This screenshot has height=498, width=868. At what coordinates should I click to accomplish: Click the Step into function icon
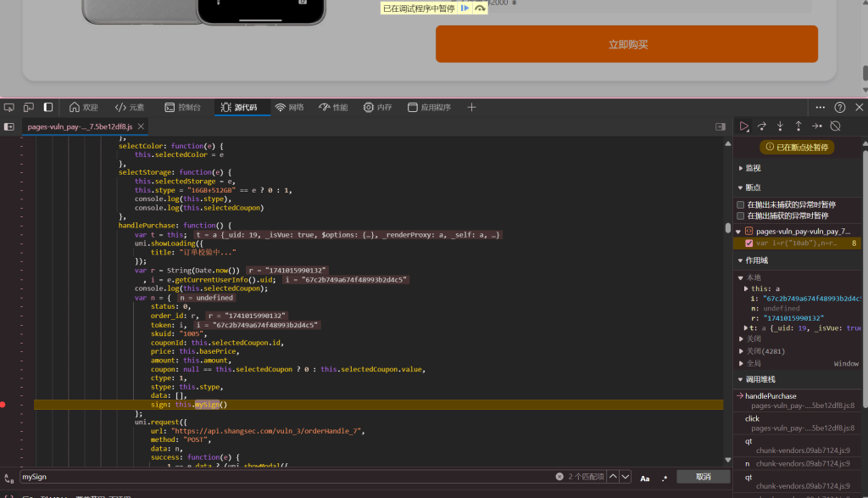(780, 126)
